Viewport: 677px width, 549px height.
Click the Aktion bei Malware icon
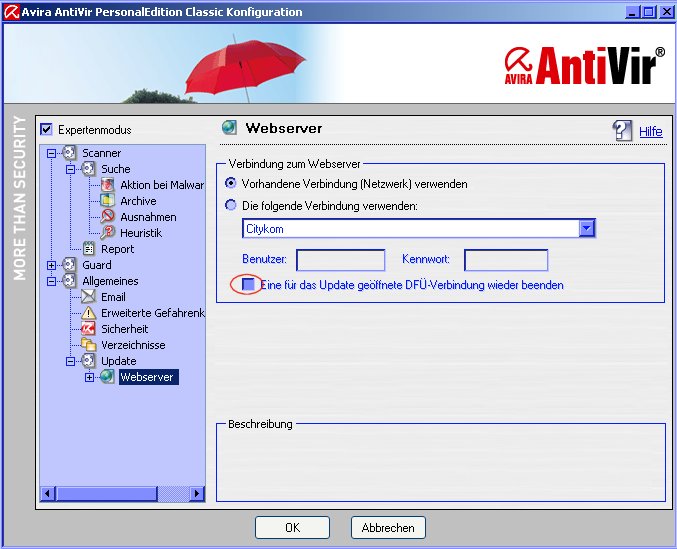(x=108, y=185)
